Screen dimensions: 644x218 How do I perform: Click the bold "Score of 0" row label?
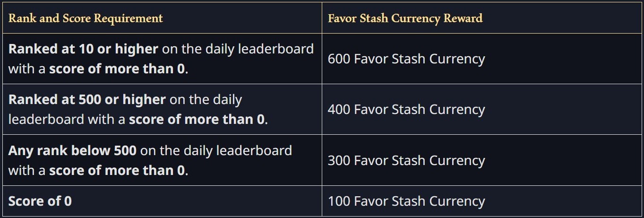tap(40, 201)
